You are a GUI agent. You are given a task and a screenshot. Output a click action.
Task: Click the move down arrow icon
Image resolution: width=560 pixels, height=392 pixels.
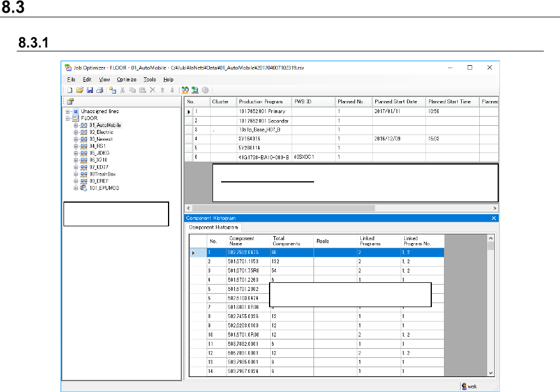(x=171, y=90)
